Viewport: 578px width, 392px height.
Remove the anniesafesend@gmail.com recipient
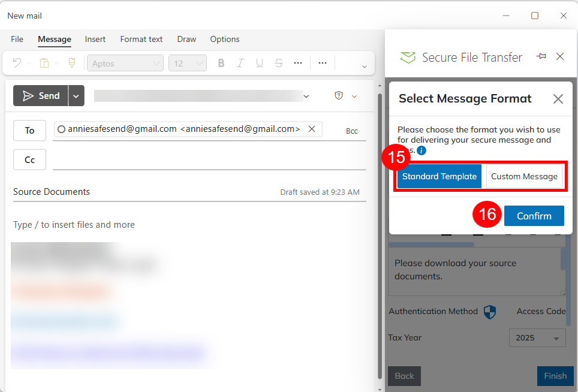point(312,129)
